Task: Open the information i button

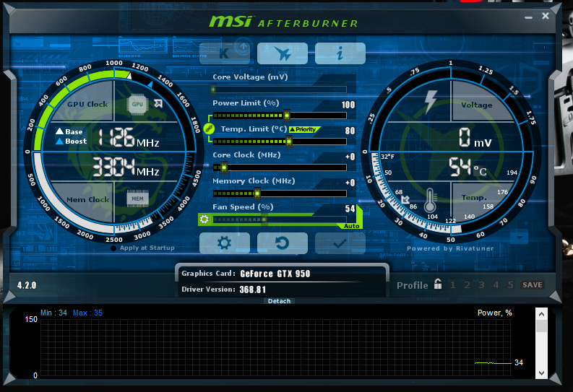Action: tap(340, 53)
